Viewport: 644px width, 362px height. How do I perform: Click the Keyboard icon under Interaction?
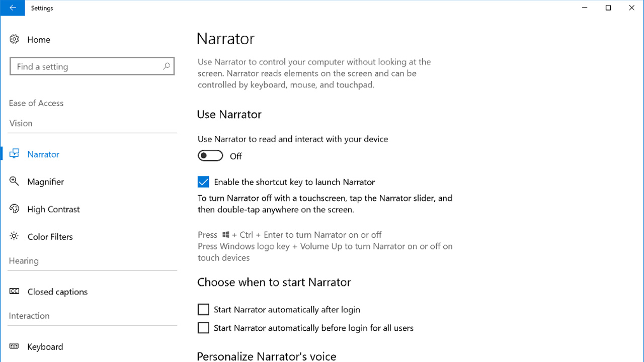tap(14, 346)
